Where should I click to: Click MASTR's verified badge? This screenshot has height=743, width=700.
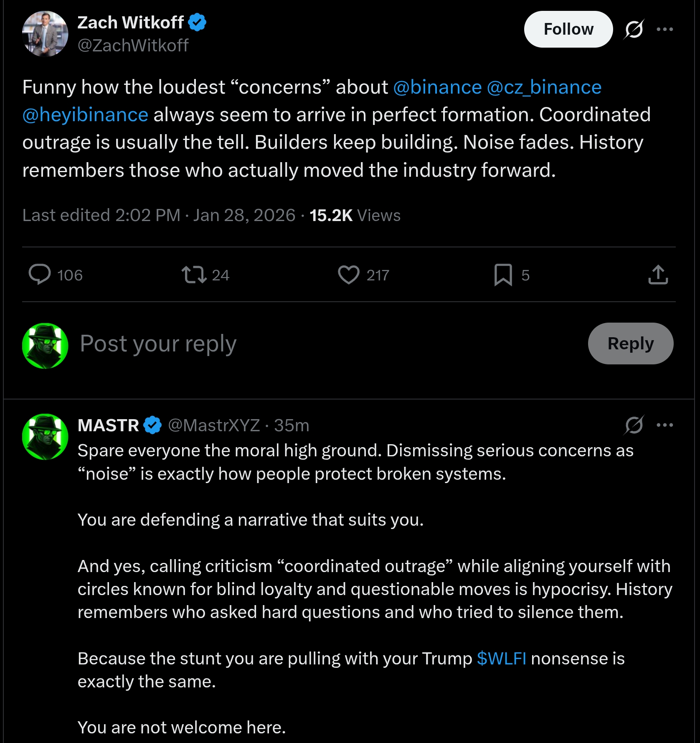[152, 425]
